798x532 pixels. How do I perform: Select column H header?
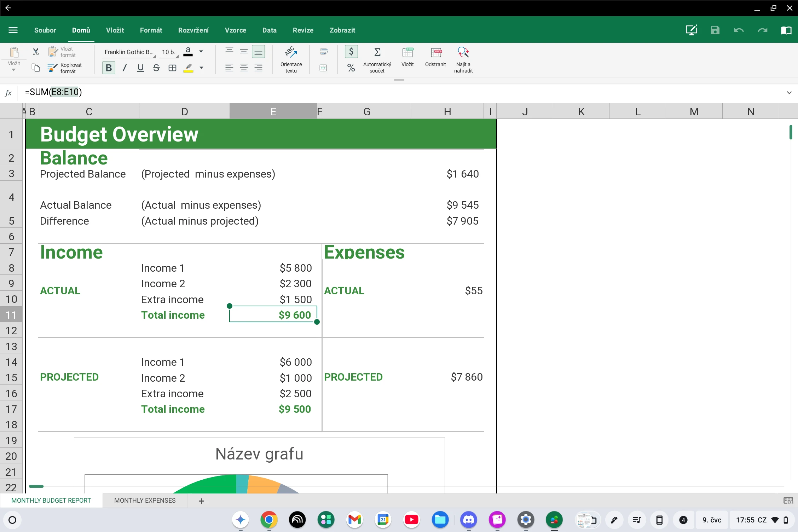[x=447, y=112]
